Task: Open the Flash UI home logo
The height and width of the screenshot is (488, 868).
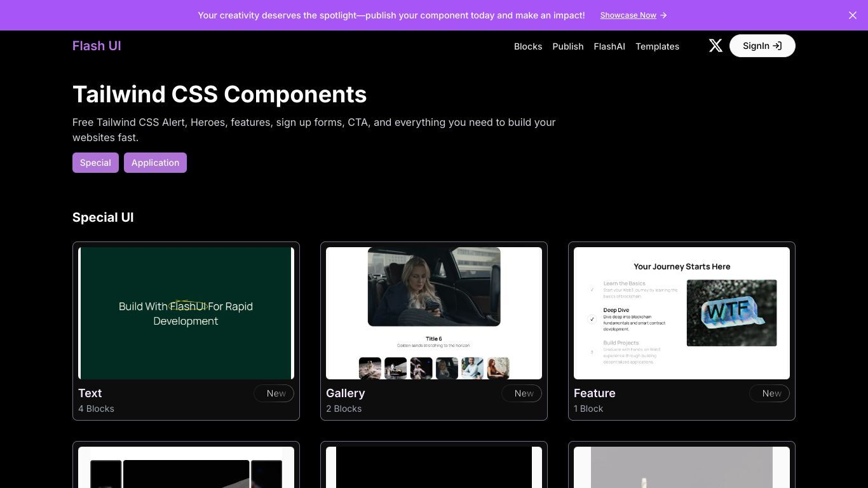Action: [x=97, y=46]
